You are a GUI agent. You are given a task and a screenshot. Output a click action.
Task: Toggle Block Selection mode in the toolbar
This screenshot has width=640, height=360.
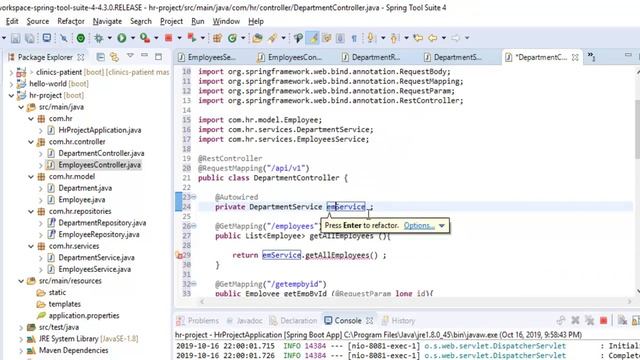point(340,38)
